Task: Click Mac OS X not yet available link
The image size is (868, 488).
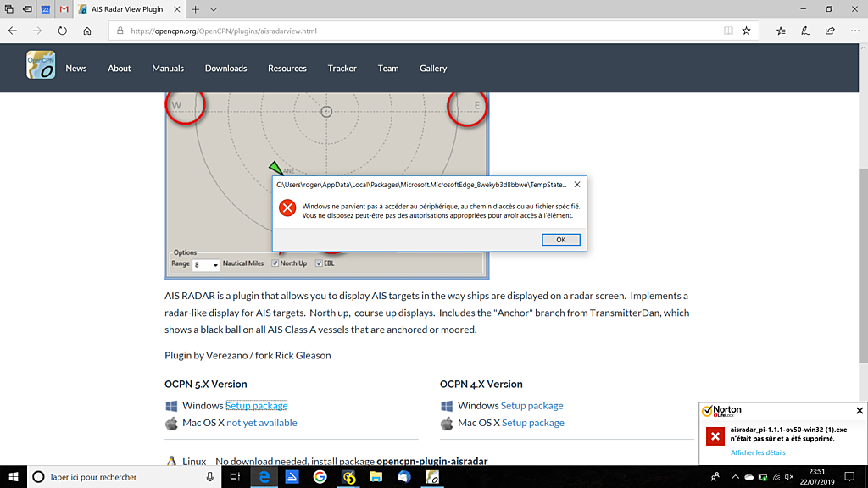Action: pyautogui.click(x=262, y=423)
